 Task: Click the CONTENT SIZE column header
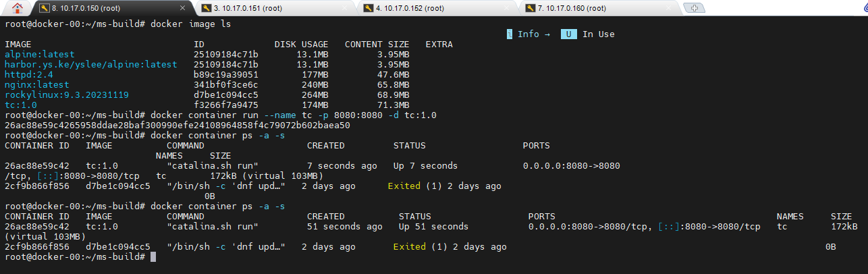377,44
